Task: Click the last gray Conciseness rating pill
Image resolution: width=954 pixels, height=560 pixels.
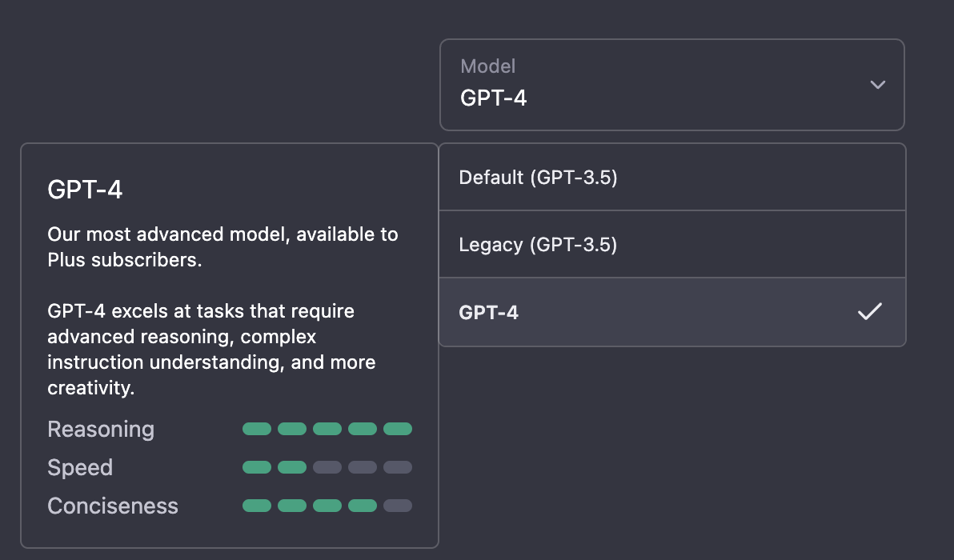Action: [x=398, y=506]
